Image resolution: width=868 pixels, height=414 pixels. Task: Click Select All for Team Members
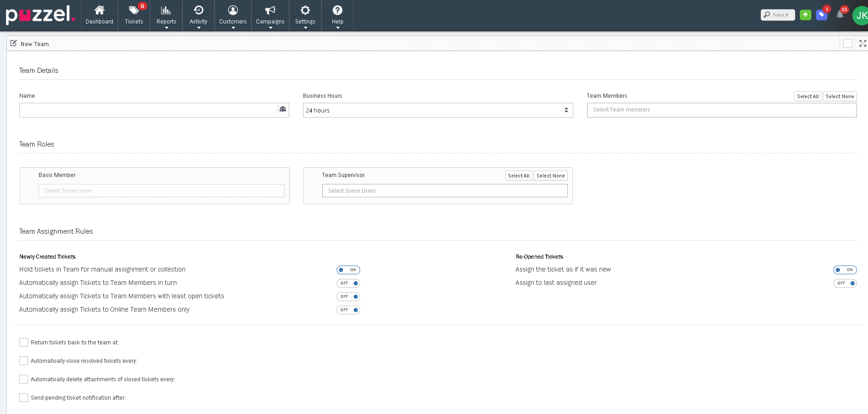click(807, 96)
